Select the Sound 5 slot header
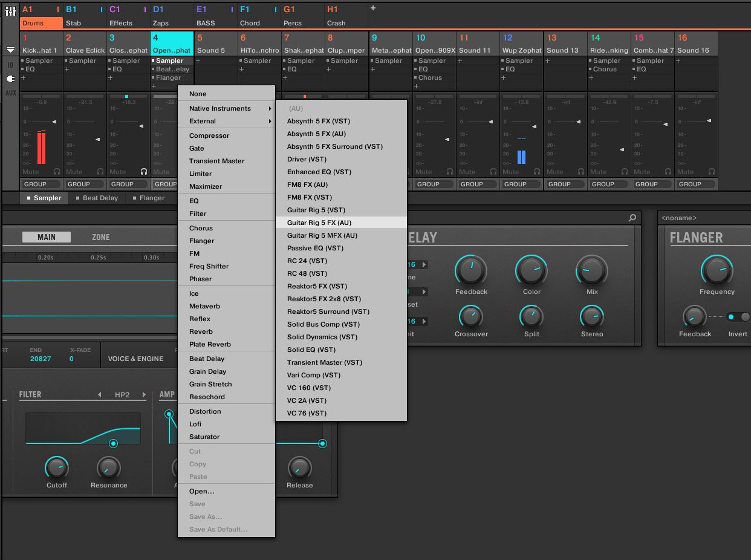Screen dimensions: 751x560 click(215, 44)
